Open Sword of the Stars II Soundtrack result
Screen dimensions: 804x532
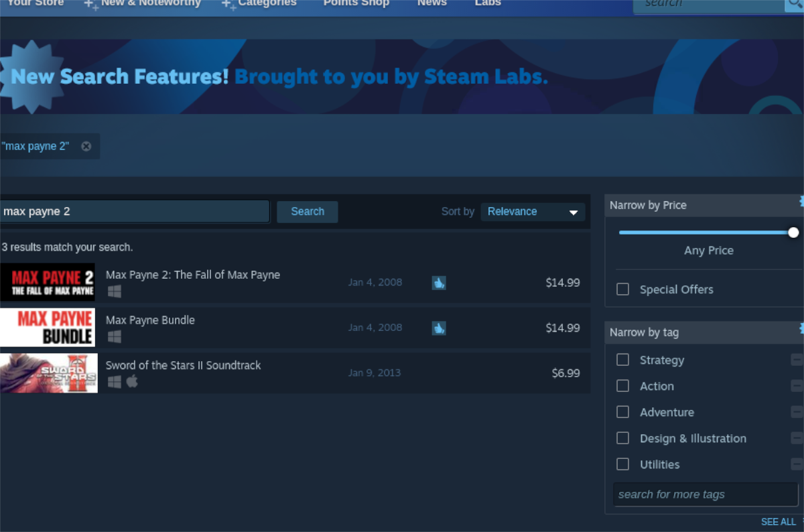[295, 373]
